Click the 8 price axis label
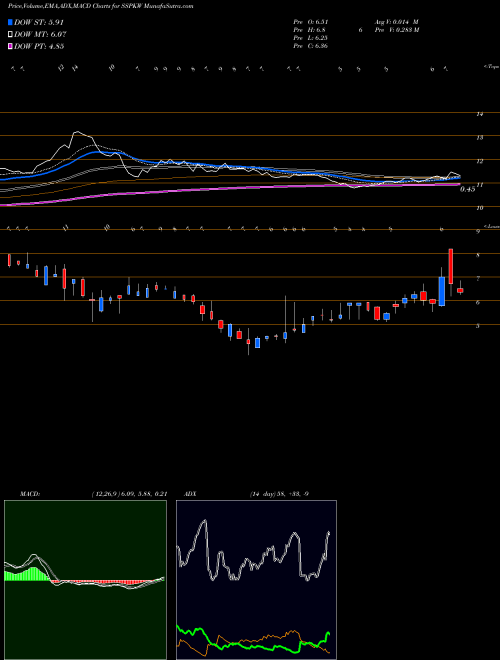This screenshot has width=500, height=660. pyautogui.click(x=478, y=255)
